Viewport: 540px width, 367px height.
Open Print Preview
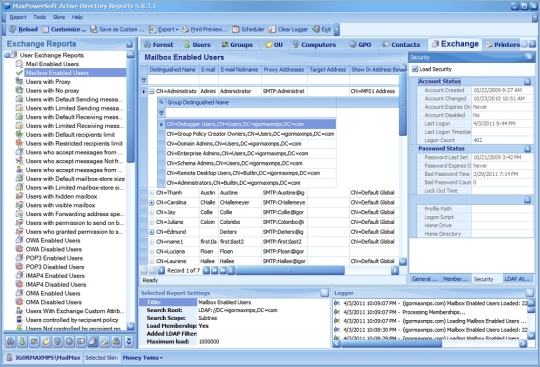205,30
